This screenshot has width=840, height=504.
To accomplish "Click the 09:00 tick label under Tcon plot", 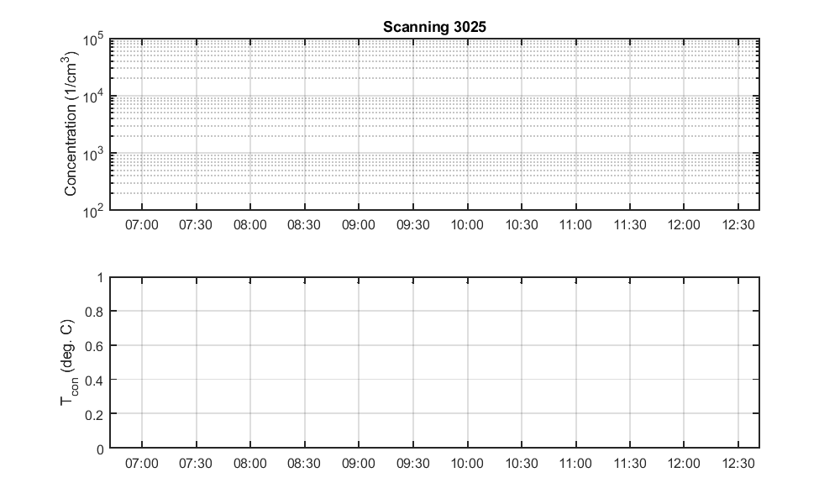I will tap(359, 464).
